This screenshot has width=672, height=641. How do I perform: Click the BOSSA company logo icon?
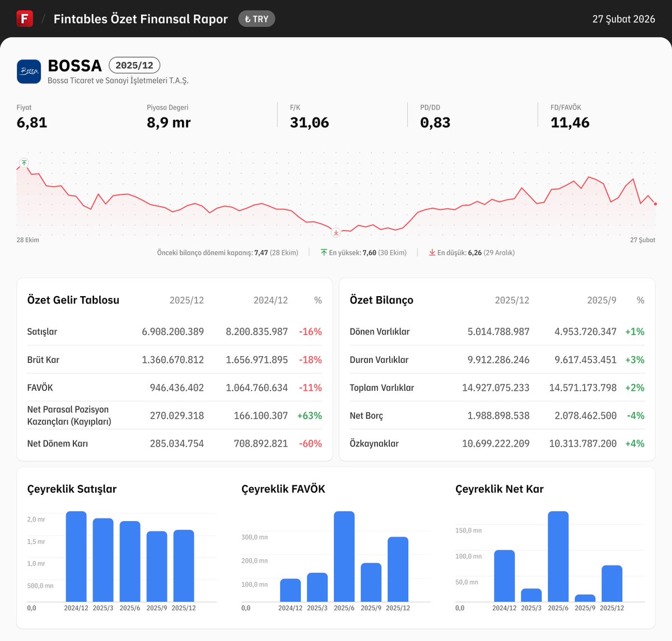coord(29,72)
